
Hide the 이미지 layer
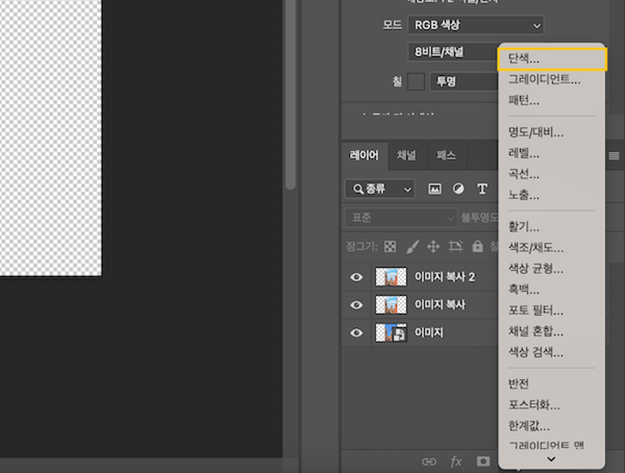tap(356, 333)
